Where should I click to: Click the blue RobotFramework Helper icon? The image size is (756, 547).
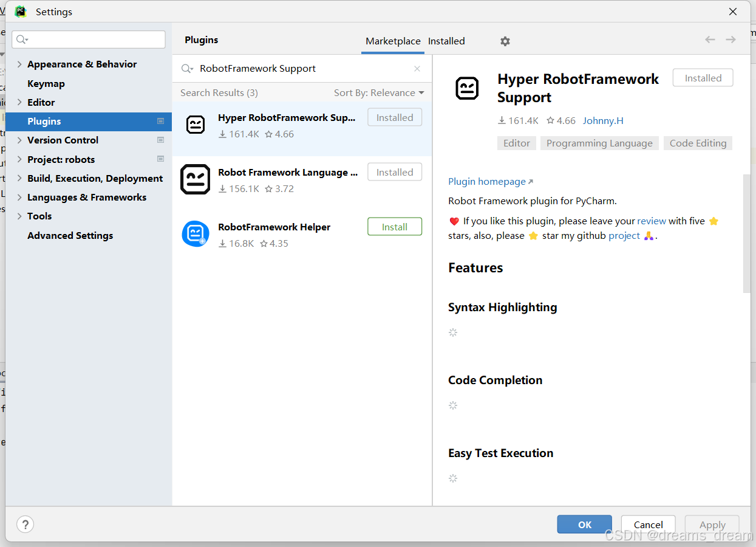coord(196,234)
